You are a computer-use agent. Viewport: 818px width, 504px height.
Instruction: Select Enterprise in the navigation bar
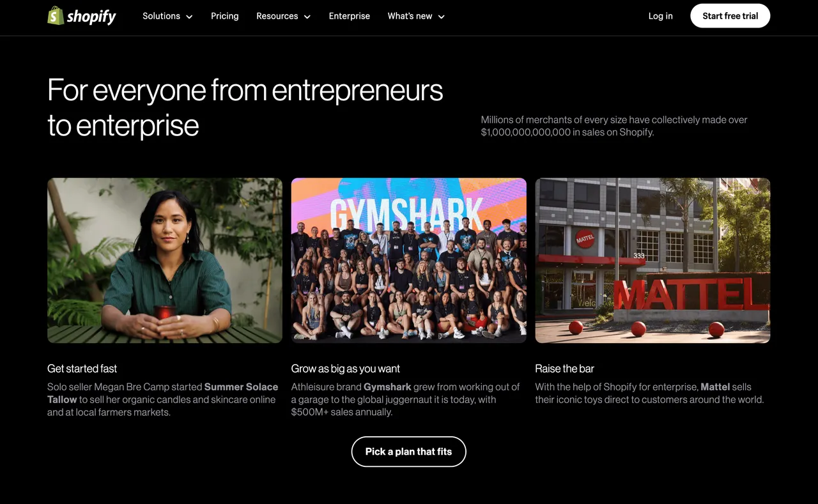(349, 16)
